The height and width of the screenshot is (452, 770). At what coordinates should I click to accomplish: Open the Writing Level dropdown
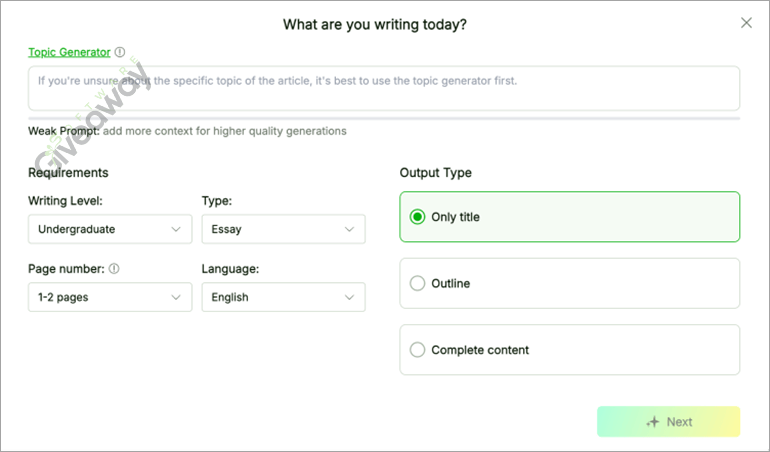tap(110, 229)
